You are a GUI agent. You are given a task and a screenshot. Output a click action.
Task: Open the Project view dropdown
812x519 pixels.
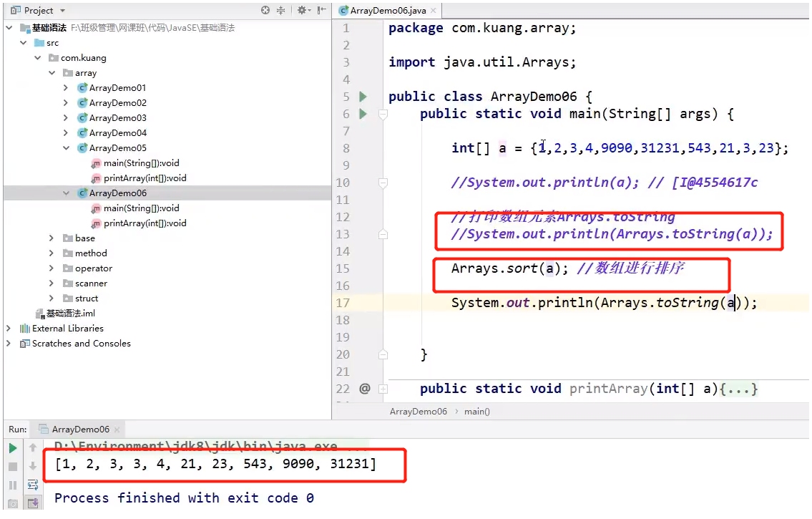point(63,10)
